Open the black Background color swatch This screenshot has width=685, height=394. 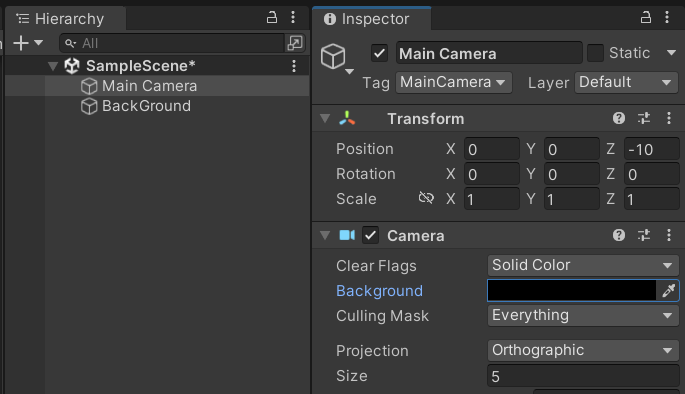572,290
